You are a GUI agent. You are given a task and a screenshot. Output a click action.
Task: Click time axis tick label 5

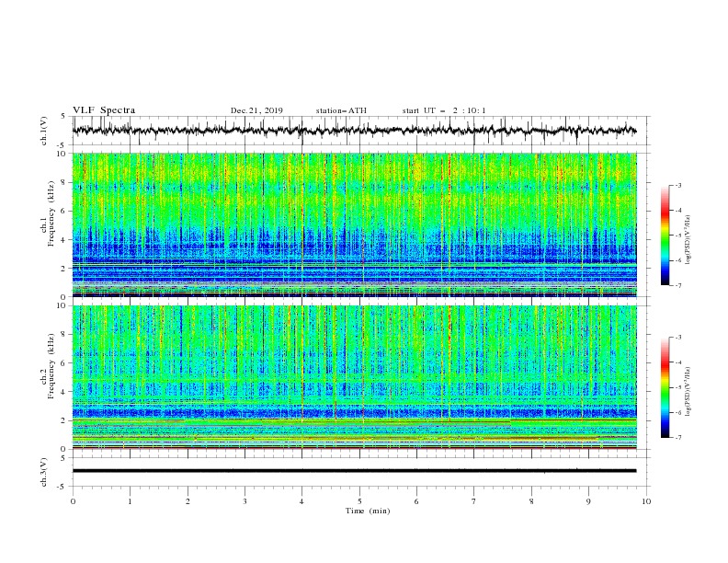pos(359,501)
